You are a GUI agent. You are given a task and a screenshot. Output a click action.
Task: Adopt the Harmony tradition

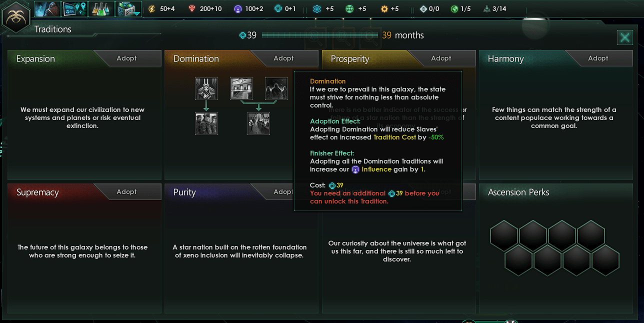tap(598, 58)
